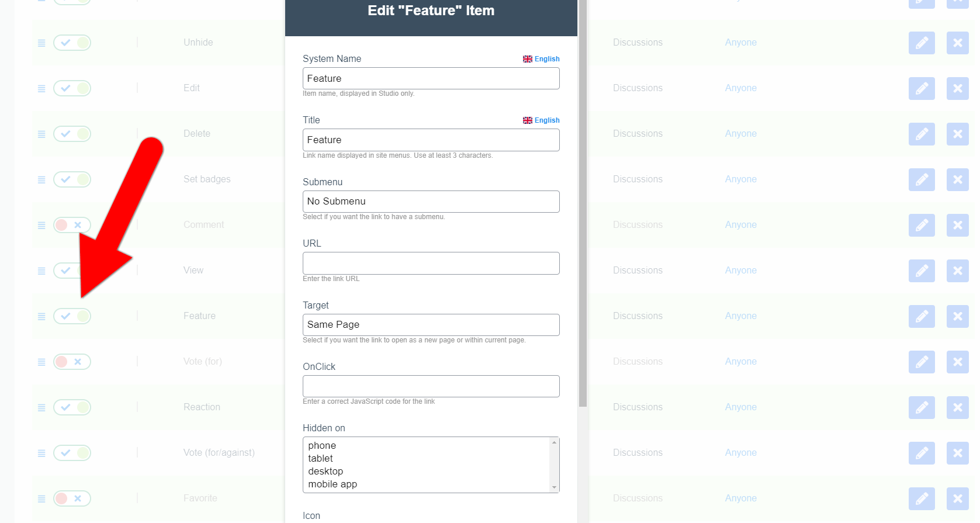This screenshot has width=980, height=523.
Task: Click the English language link for Title
Action: click(546, 120)
